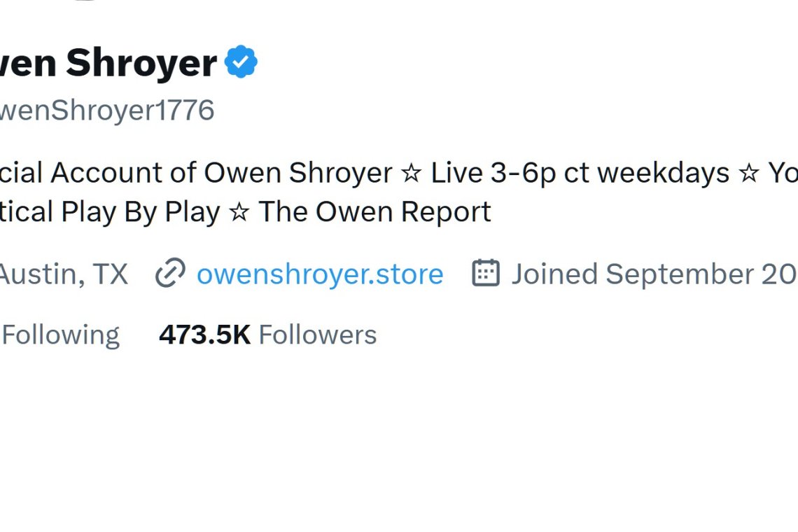Viewport: 798px width, 532px height.
Task: Click the Live 3-6p ct weekdays text
Action: pyautogui.click(x=580, y=173)
